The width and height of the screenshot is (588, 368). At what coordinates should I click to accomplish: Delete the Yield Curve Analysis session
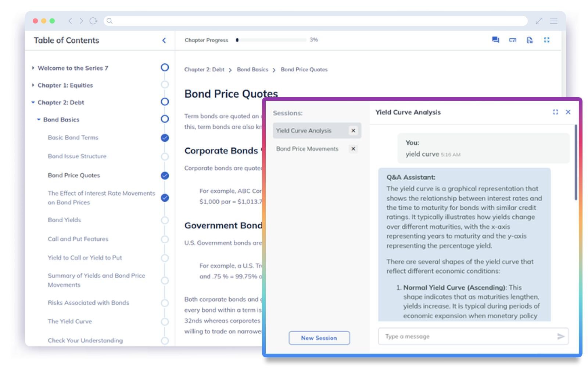pos(353,131)
